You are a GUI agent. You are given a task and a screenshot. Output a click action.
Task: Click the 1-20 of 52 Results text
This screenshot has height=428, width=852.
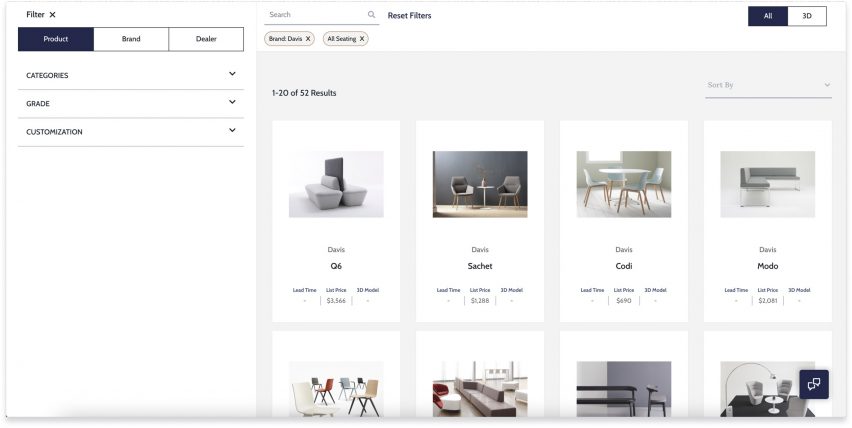(x=304, y=93)
